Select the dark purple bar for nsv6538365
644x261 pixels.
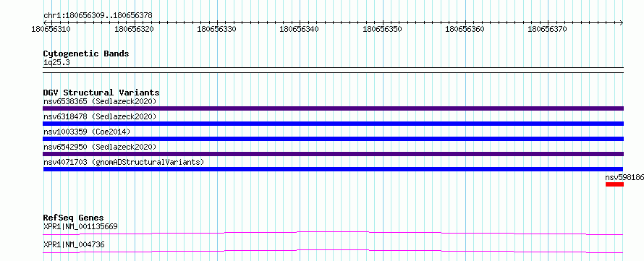333,108
